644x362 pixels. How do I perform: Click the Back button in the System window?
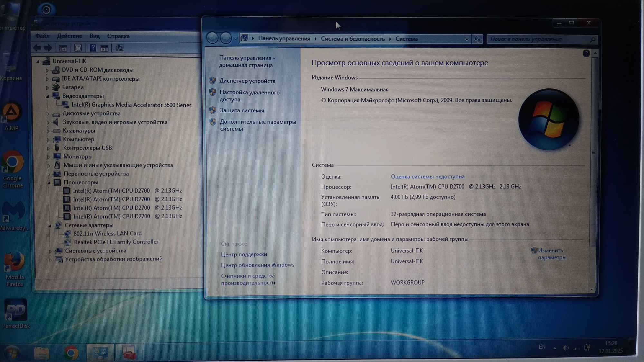[x=212, y=38]
